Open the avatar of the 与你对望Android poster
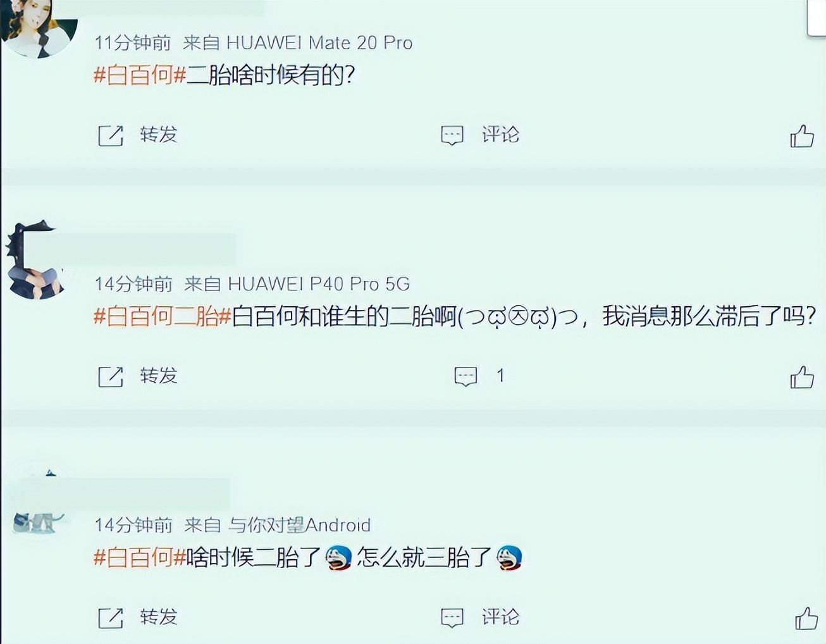Screen dimensions: 826x644 [38, 506]
